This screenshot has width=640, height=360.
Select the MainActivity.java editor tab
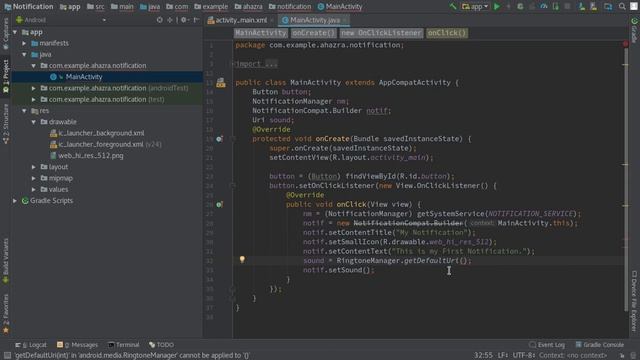coord(314,20)
